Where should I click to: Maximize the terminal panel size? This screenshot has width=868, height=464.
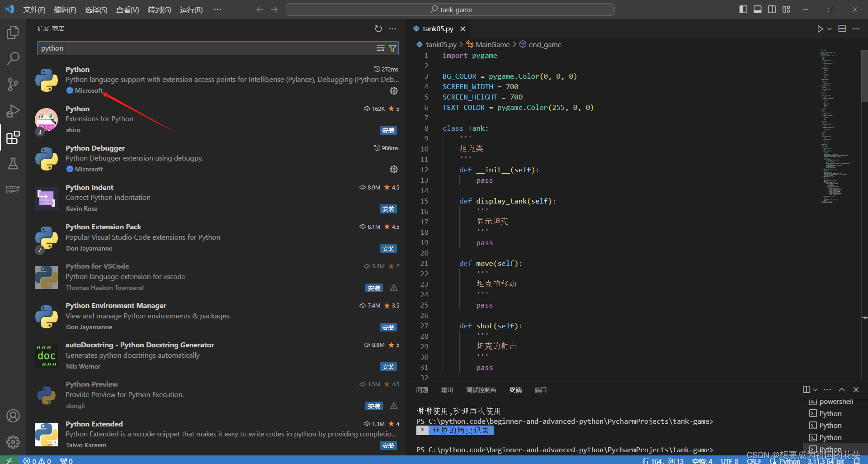pos(842,389)
